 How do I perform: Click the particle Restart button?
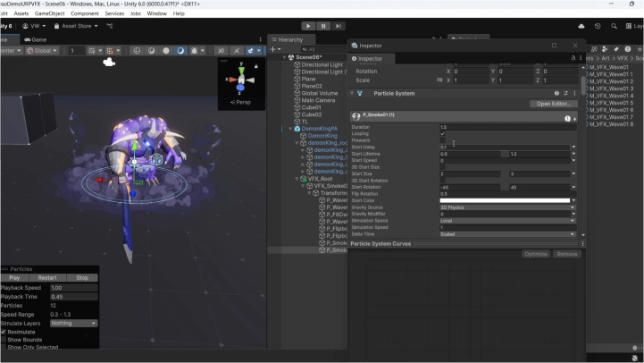(x=47, y=278)
